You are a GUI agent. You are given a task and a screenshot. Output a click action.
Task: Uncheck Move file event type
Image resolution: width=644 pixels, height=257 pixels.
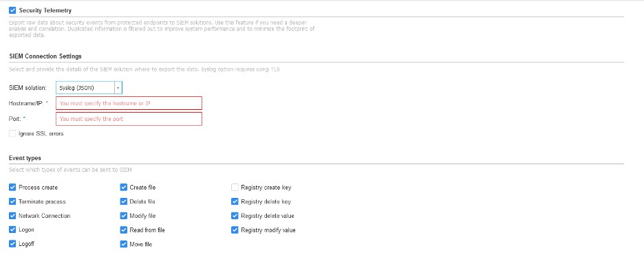[124, 244]
